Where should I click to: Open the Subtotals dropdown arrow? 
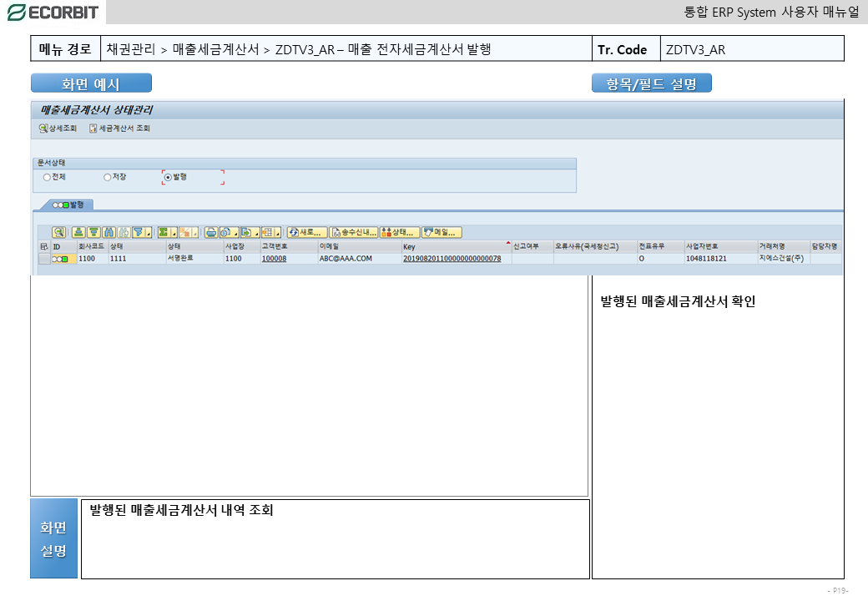coord(194,232)
